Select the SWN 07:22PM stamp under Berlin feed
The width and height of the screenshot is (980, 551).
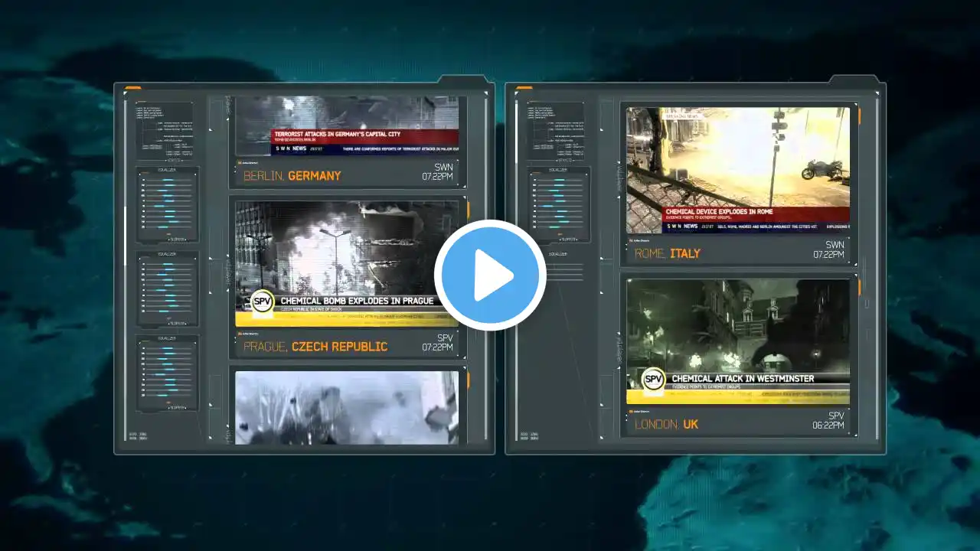point(437,171)
